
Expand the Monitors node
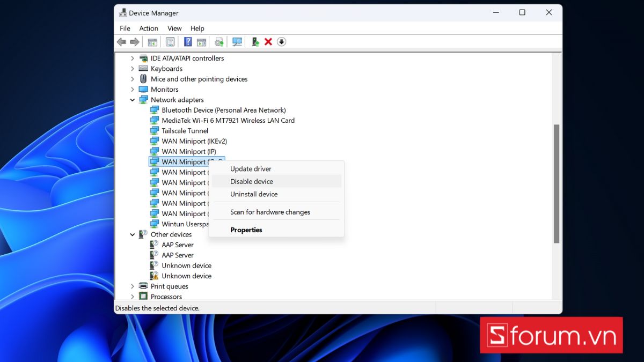[x=133, y=89]
